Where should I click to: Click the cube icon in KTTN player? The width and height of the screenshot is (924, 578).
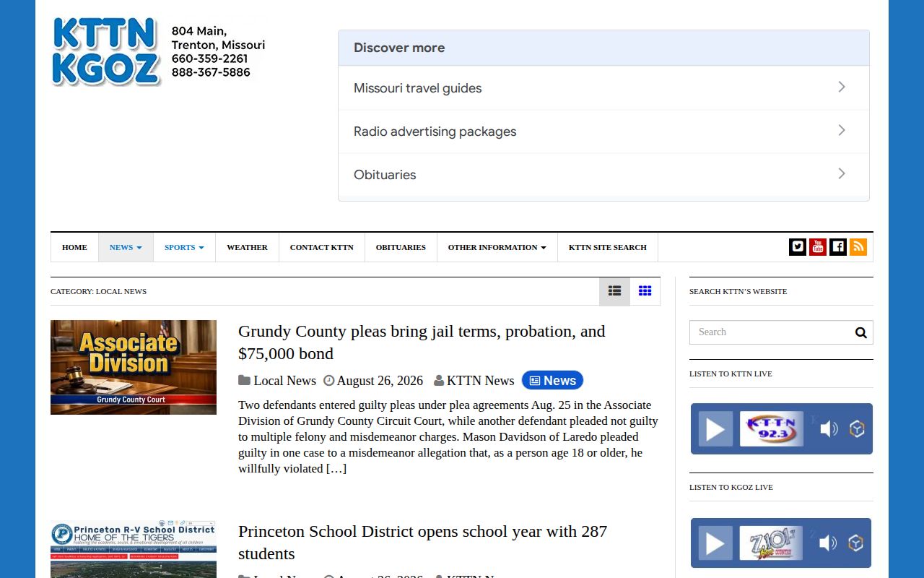click(x=857, y=429)
